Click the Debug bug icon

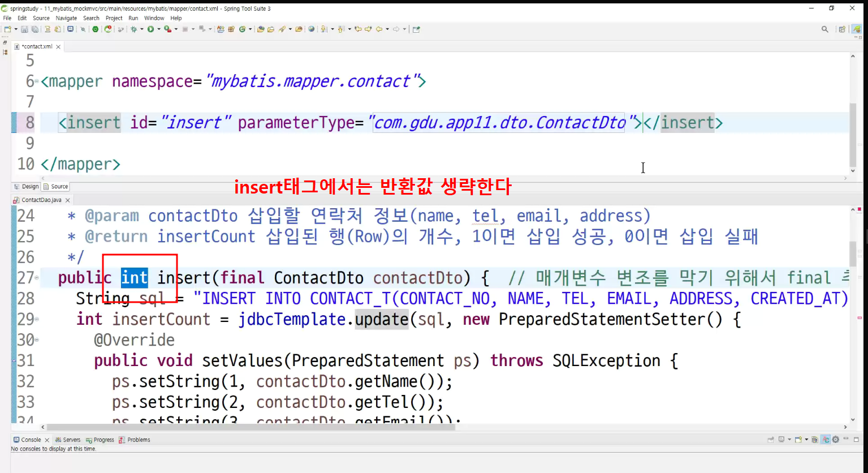coord(134,29)
